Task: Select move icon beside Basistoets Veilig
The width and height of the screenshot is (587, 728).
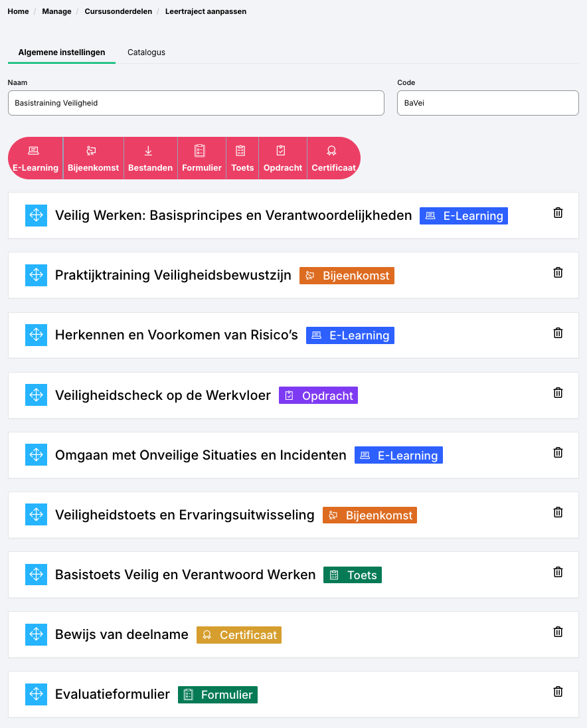Action: click(36, 575)
